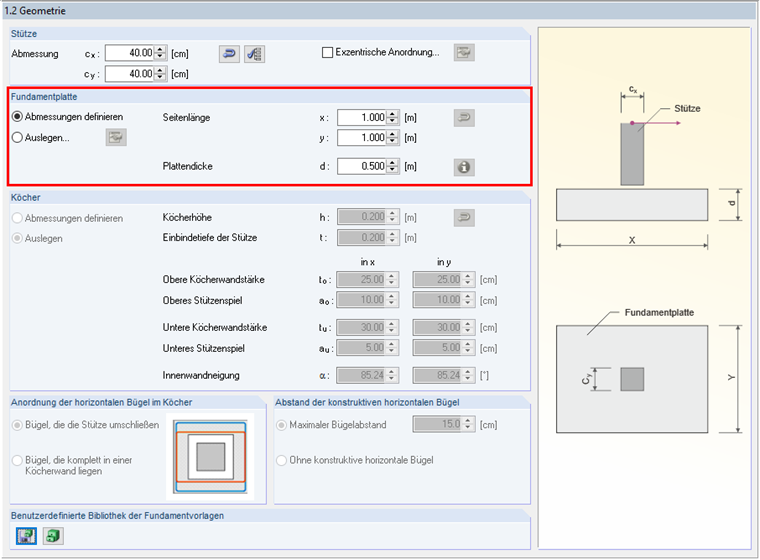Image resolution: width=760 pixels, height=560 pixels.
Task: Save foundation template to library icon
Action: (26, 536)
